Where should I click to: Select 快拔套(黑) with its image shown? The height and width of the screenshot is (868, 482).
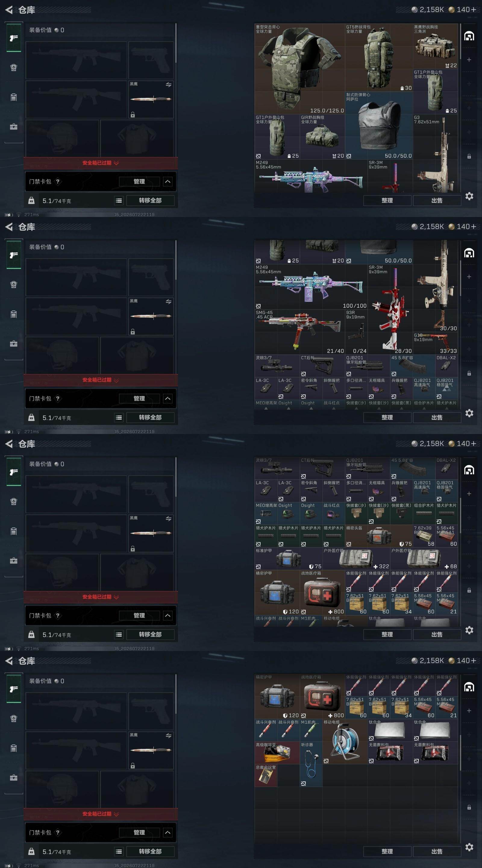coord(402,513)
